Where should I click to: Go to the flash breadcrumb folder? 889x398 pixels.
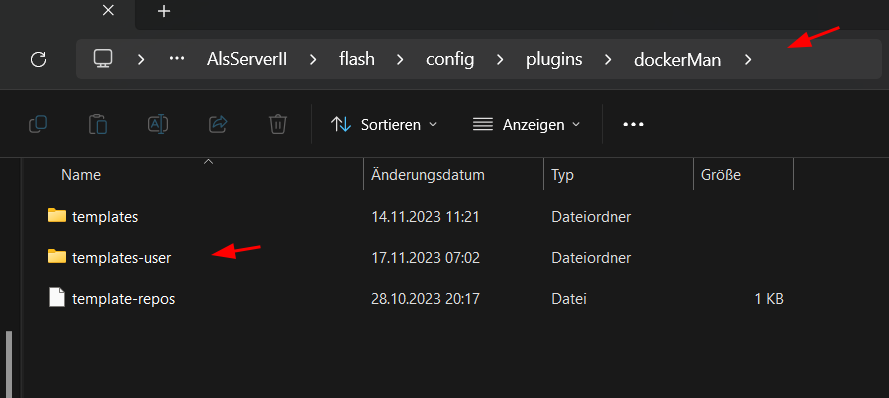tap(357, 59)
